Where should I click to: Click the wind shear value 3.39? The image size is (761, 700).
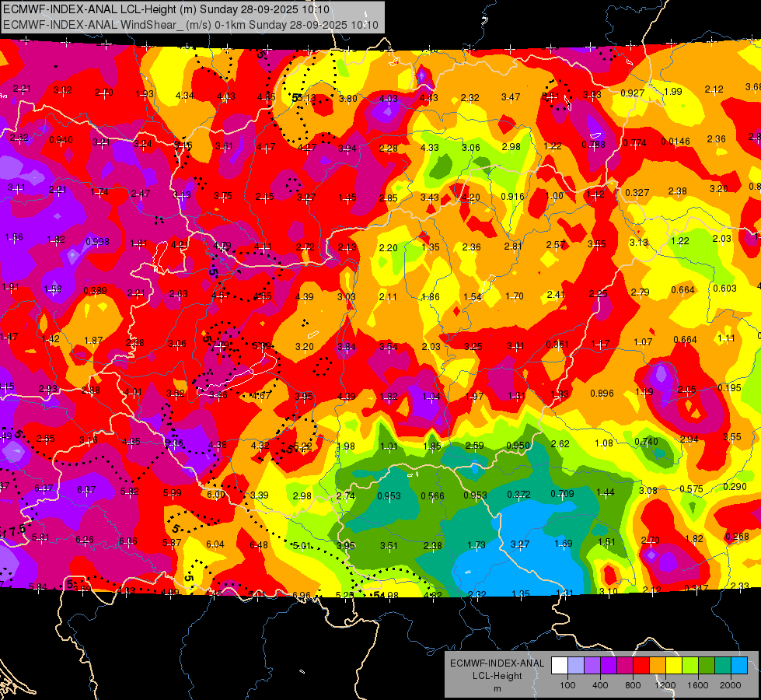(259, 495)
